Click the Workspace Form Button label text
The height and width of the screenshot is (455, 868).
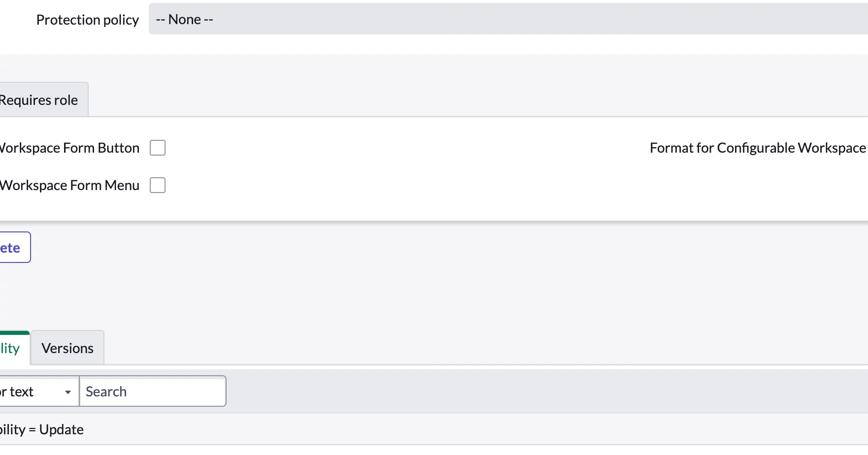point(69,147)
